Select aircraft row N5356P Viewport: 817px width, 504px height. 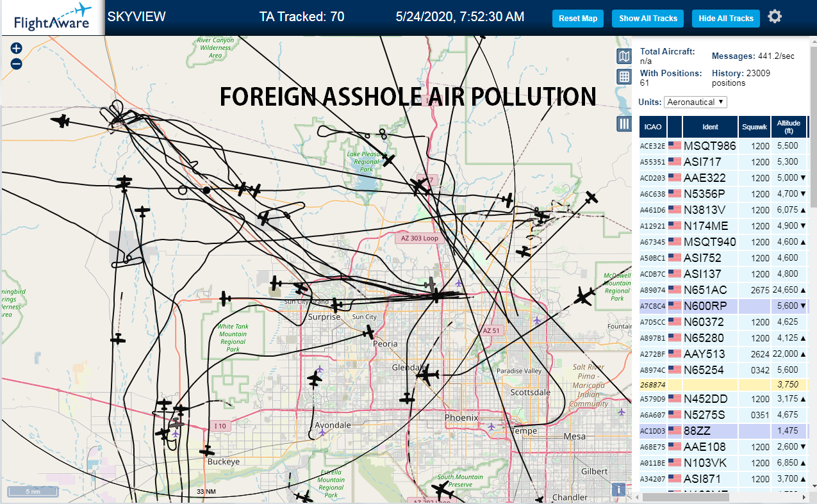[724, 194]
